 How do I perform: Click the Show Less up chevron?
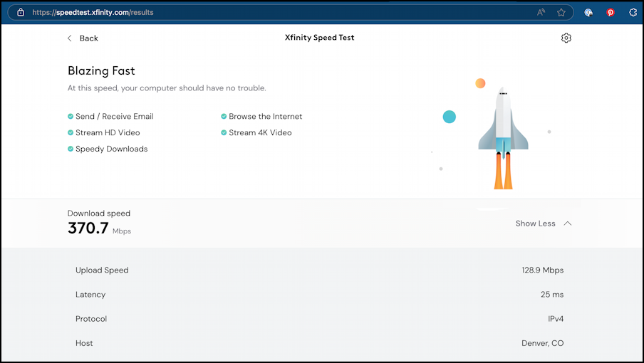click(568, 223)
